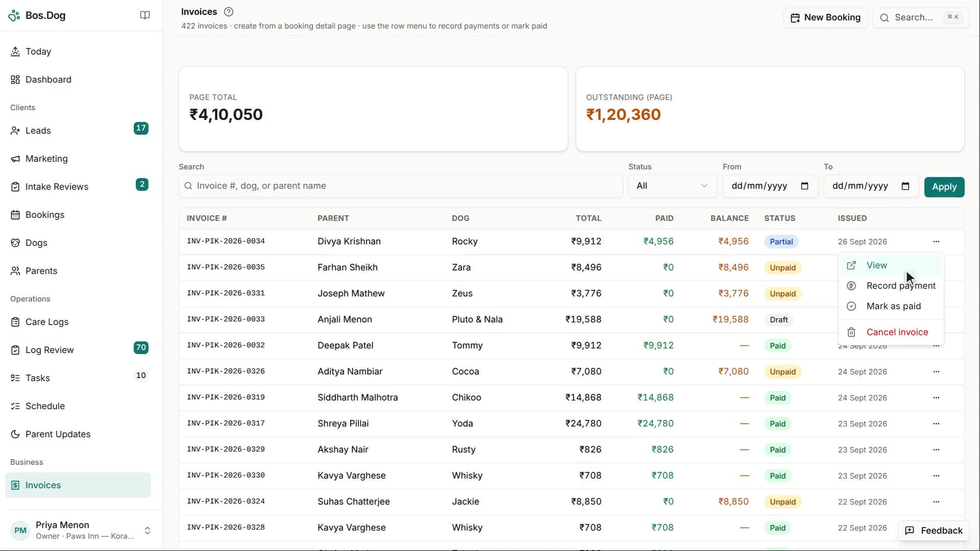
Task: Click the Schedule list icon
Action: [x=15, y=406]
